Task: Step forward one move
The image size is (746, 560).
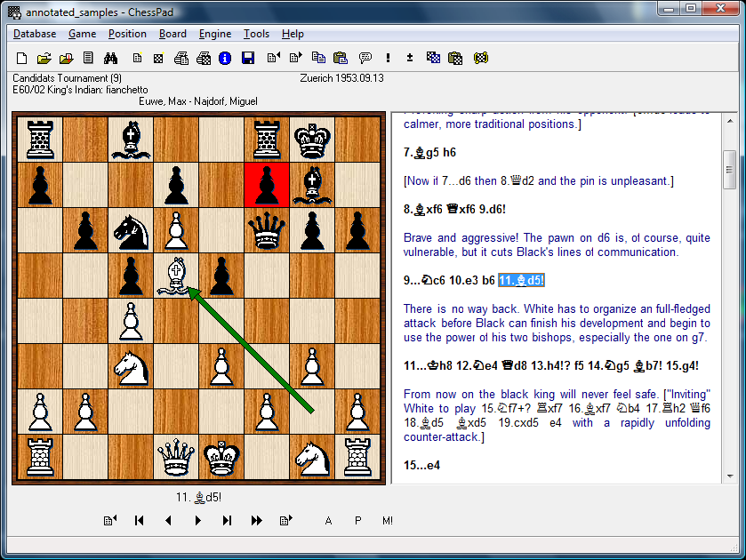Action: click(197, 521)
